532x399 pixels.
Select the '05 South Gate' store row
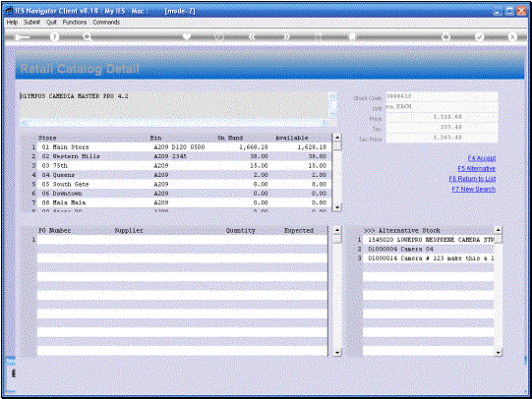pyautogui.click(x=183, y=184)
